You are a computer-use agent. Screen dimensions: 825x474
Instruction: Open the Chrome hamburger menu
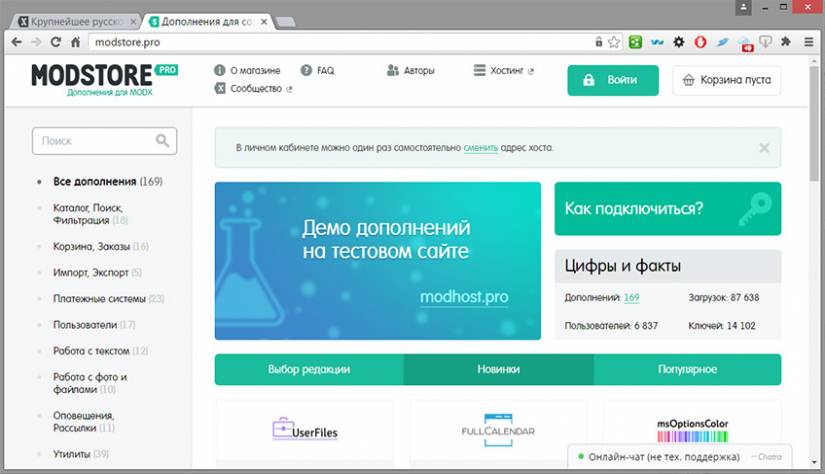[x=809, y=42]
